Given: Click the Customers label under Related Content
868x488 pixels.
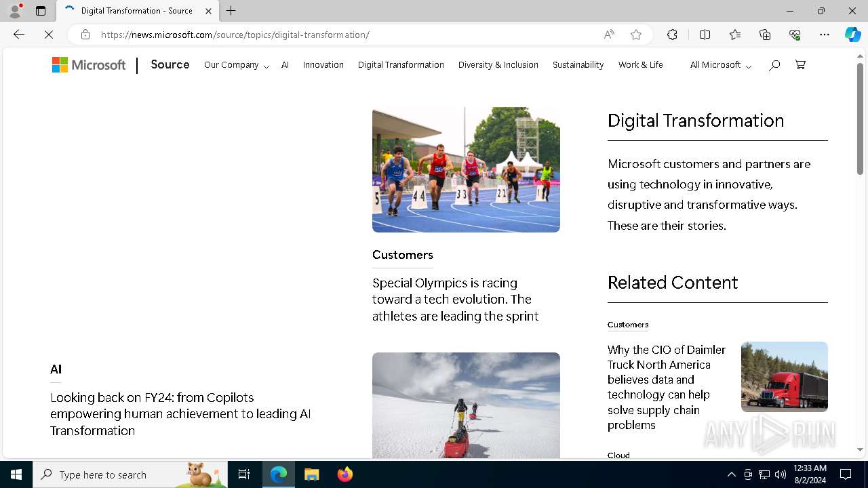Looking at the screenshot, I should tap(628, 325).
